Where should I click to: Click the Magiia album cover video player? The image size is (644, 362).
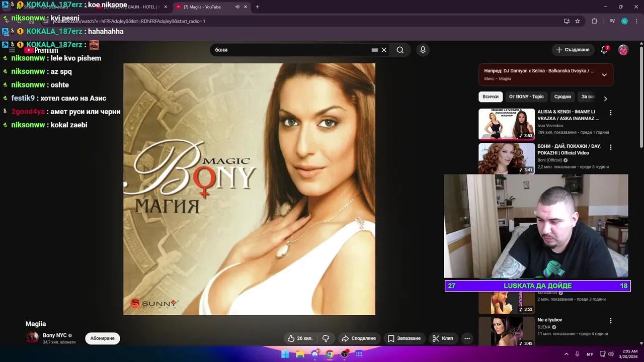pyautogui.click(x=249, y=189)
